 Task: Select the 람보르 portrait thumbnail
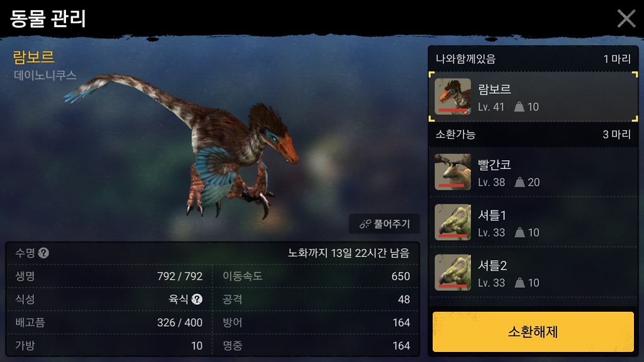(x=453, y=96)
